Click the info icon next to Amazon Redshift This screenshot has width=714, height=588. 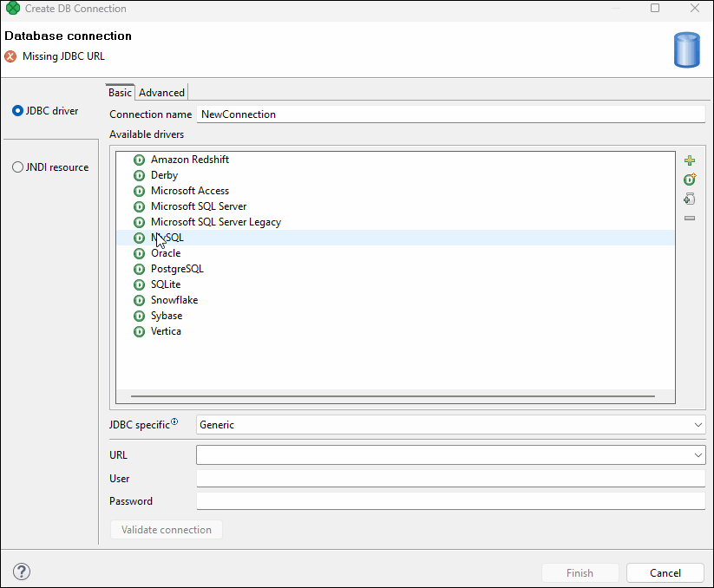[x=139, y=160]
